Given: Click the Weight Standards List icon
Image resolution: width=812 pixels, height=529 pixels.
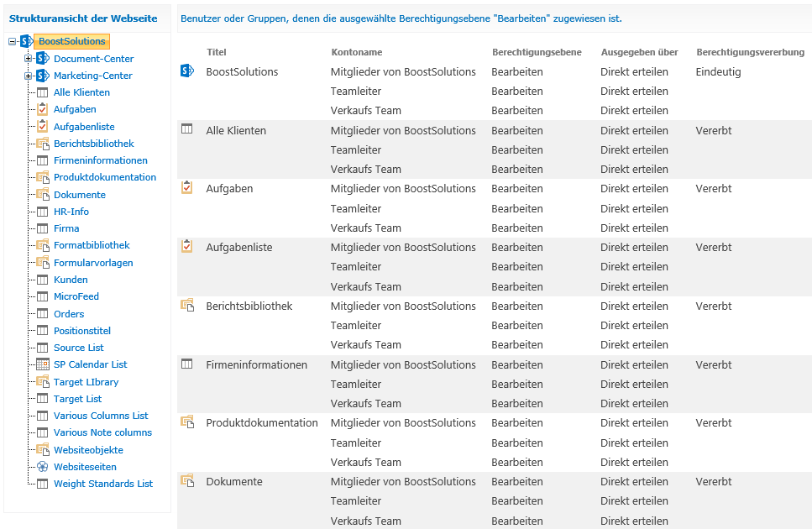Looking at the screenshot, I should click(43, 484).
